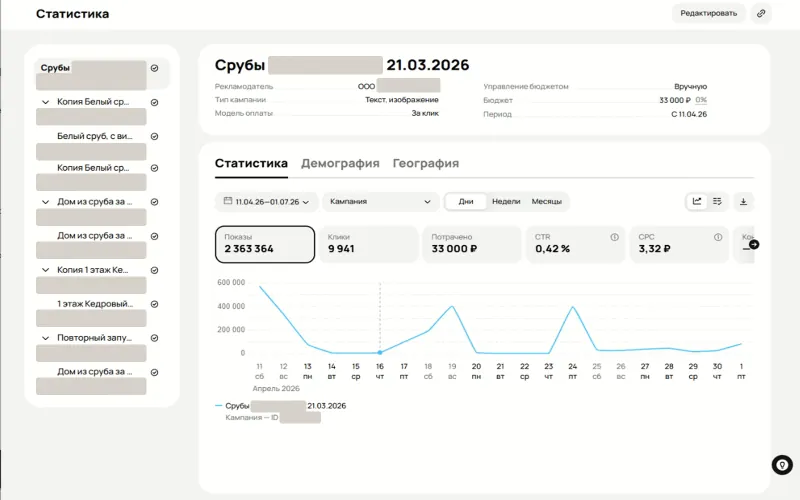800x500 pixels.
Task: Download statistics with download icon
Action: pos(743,202)
